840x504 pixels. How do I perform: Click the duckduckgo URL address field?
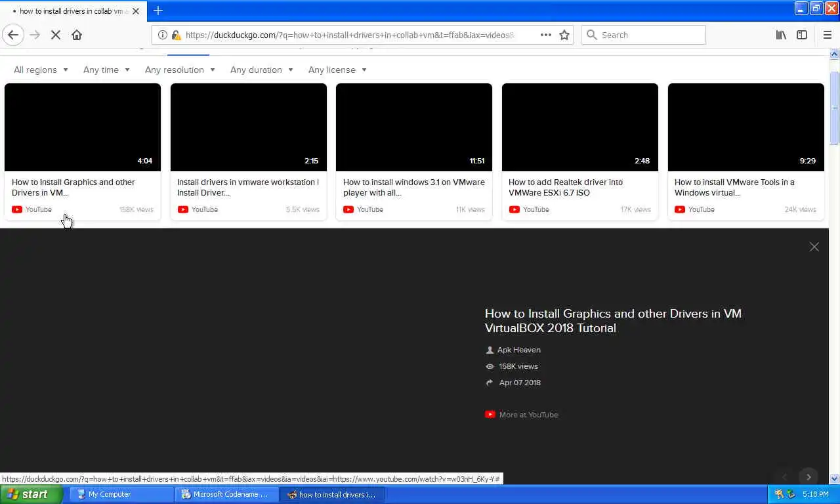click(x=350, y=35)
